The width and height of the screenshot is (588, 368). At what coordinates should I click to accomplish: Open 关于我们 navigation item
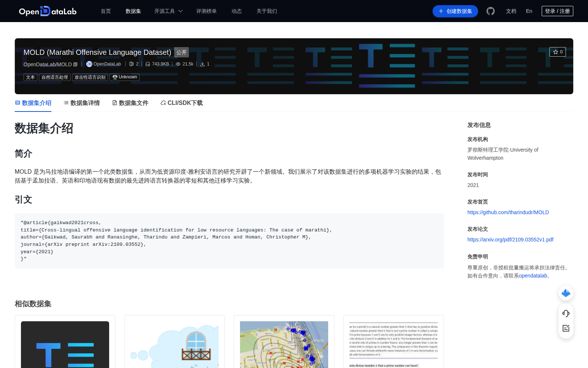click(x=267, y=11)
